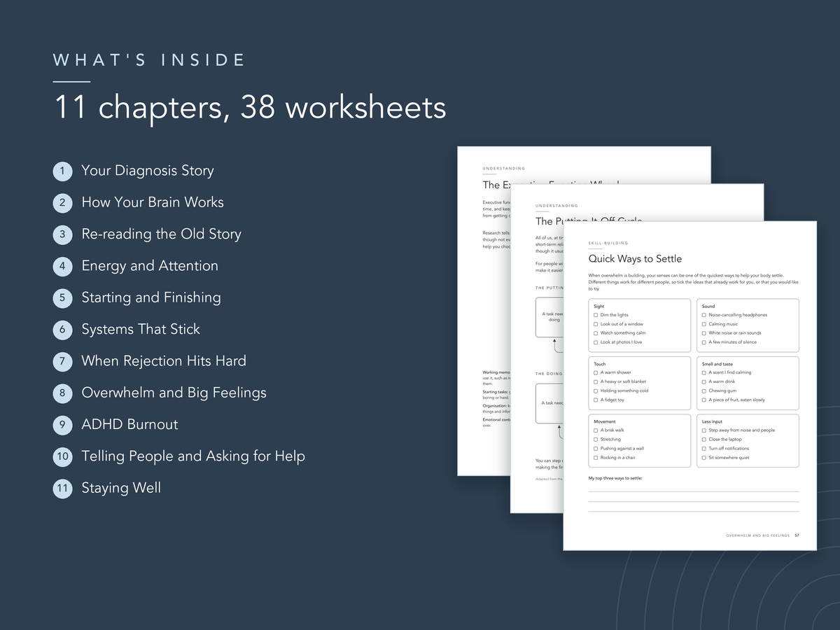Select the number 7 chapter circle
The image size is (840, 630).
tap(62, 361)
